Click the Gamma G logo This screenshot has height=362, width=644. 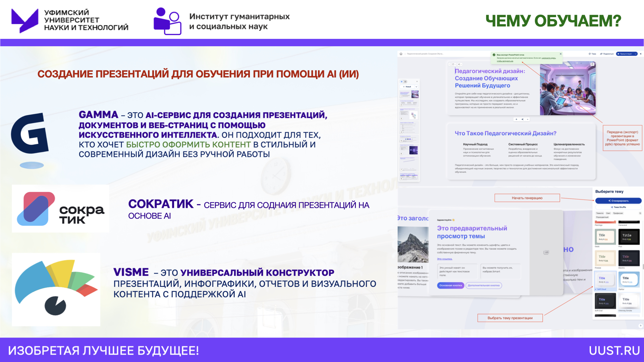click(x=30, y=133)
